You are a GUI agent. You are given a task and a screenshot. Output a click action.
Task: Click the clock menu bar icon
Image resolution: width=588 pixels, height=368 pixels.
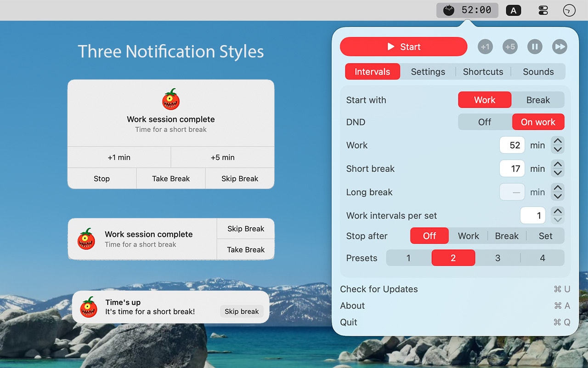tap(569, 10)
